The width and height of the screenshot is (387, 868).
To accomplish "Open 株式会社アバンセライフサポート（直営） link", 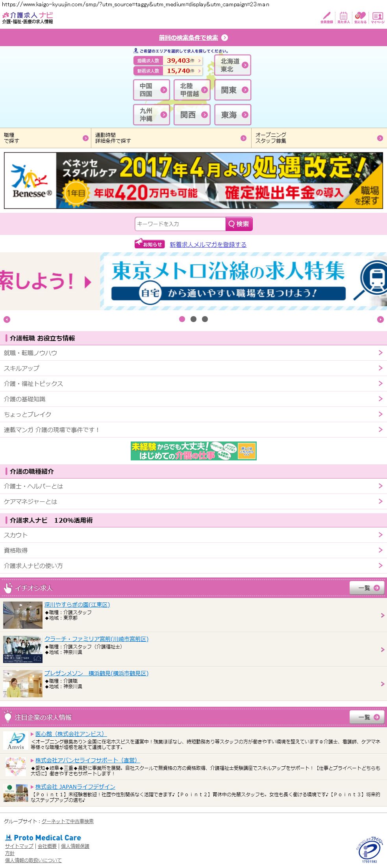I will (x=87, y=760).
